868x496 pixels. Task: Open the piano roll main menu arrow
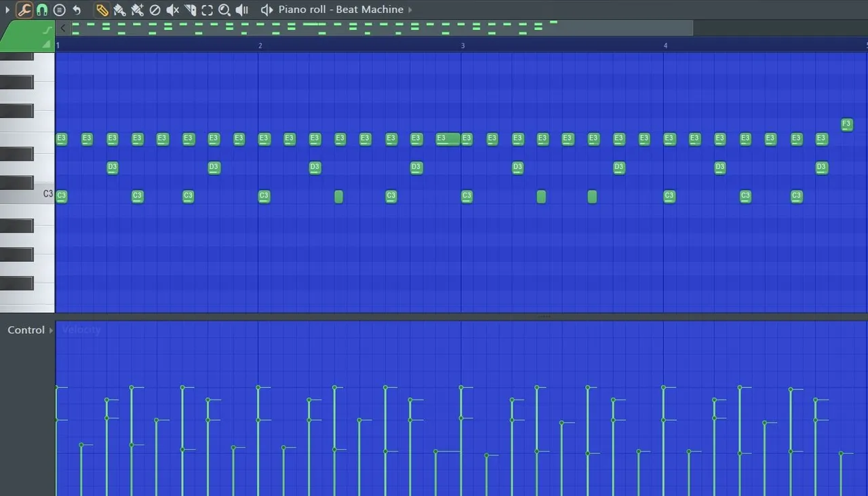[7, 10]
